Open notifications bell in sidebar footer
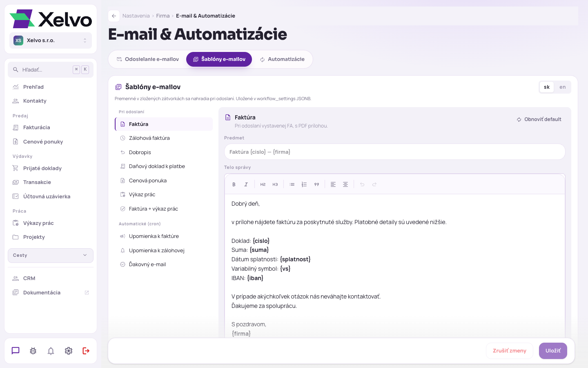Screen dimensions: 588x368 click(51, 351)
